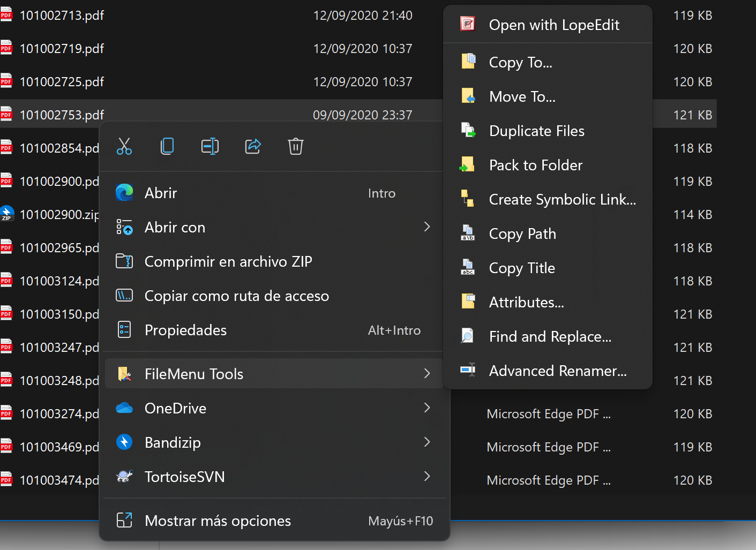756x550 pixels.
Task: Click the Delete trash icon
Action: (296, 146)
